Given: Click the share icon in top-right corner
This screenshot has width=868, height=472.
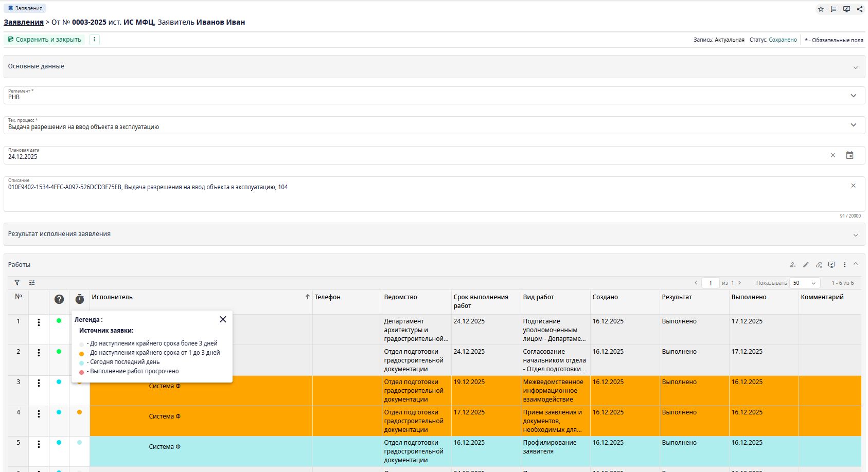Looking at the screenshot, I should [859, 9].
